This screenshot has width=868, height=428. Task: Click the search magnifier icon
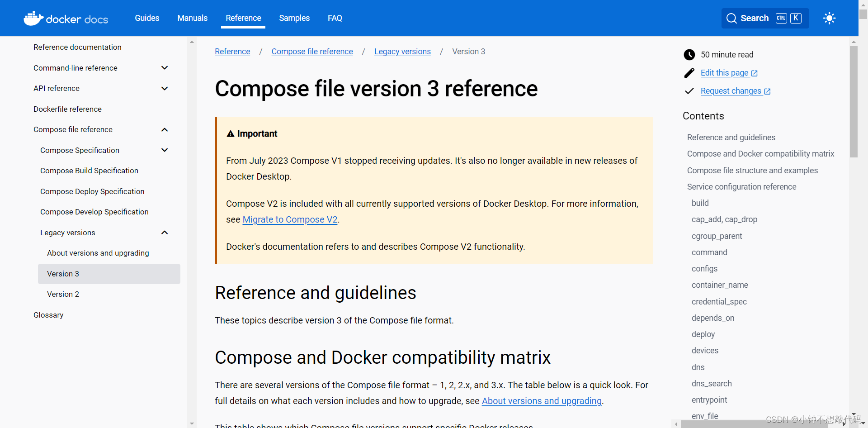point(731,18)
